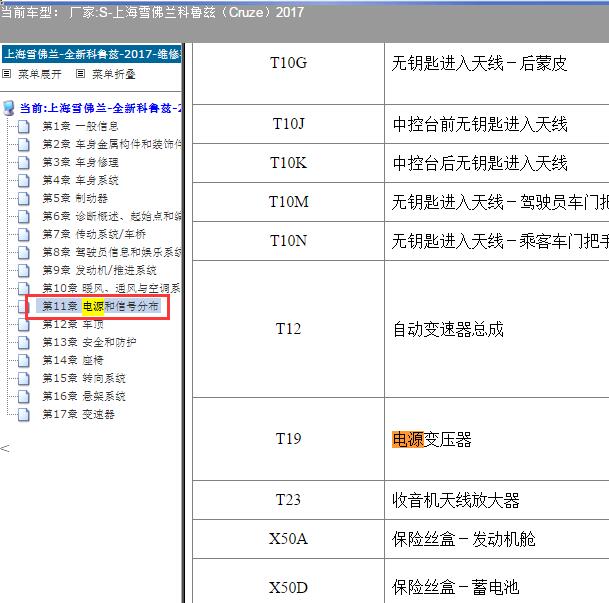609x603 pixels.
Task: Open 第6章 诊断概述 chapter
Action: coord(112,216)
